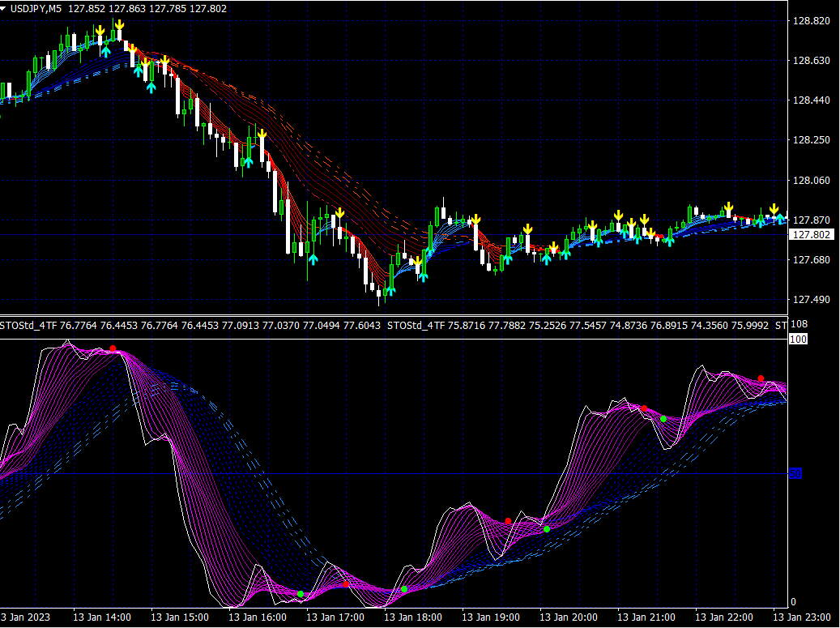Click the green dot just before 18:00 in the oscillator
The image size is (840, 628).
404,589
